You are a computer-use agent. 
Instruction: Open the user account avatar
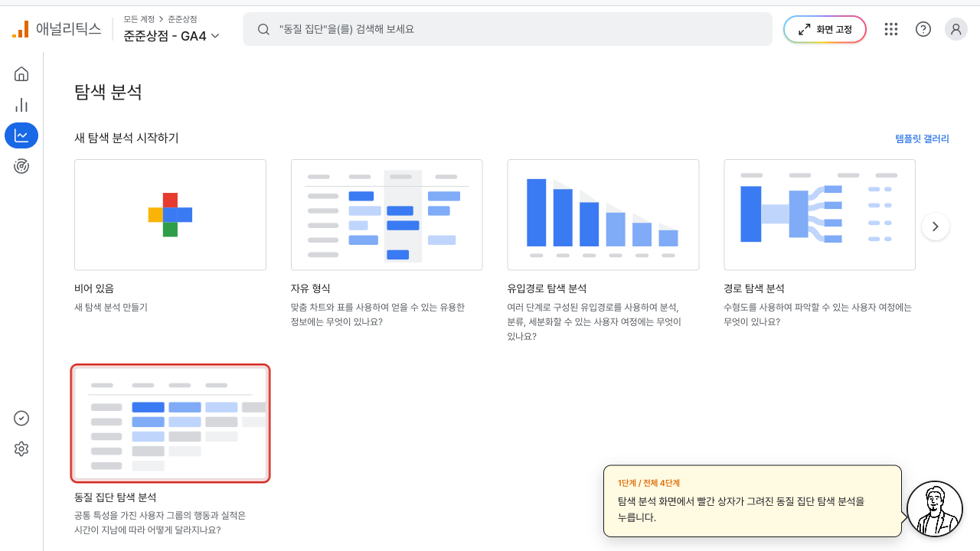pyautogui.click(x=956, y=29)
